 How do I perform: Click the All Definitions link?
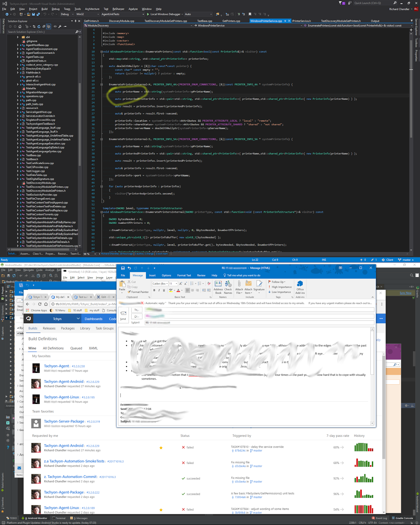point(53,348)
